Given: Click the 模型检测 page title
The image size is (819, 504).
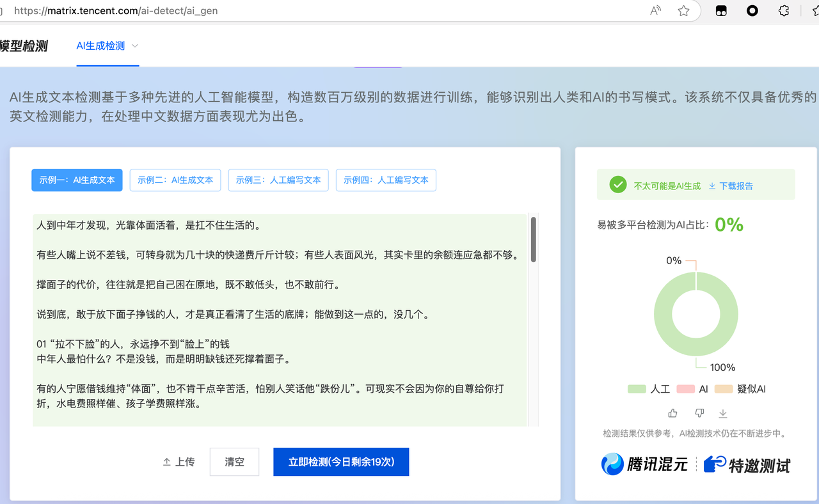Looking at the screenshot, I should click(24, 46).
